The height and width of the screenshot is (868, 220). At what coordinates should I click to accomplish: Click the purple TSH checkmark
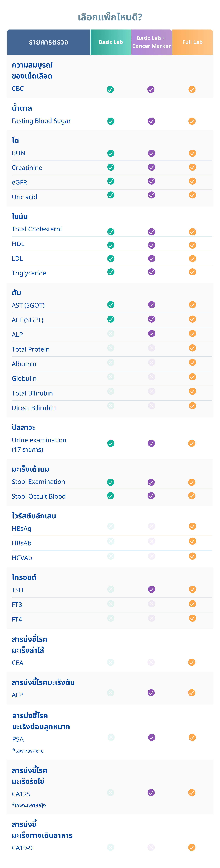click(152, 589)
